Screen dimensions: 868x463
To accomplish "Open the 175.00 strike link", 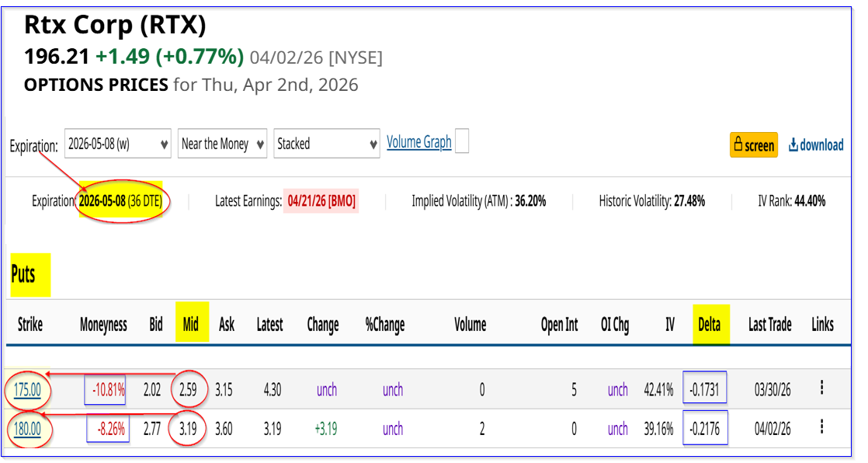I will 27,390.
